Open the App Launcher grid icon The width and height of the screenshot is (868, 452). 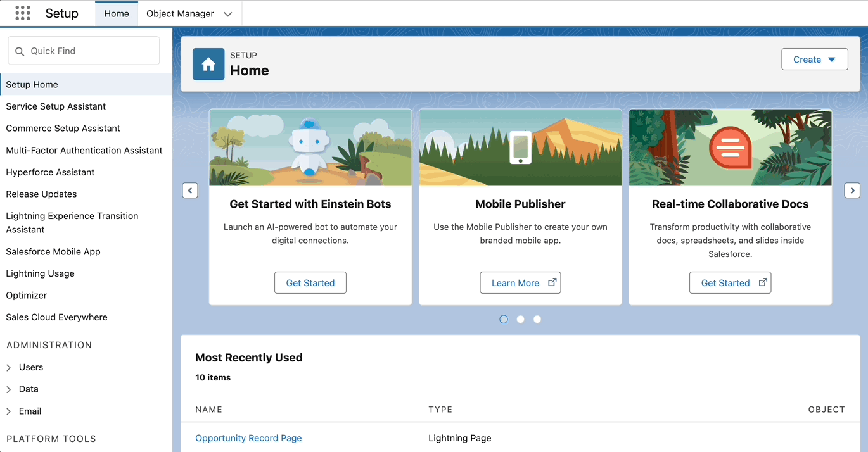click(x=23, y=13)
